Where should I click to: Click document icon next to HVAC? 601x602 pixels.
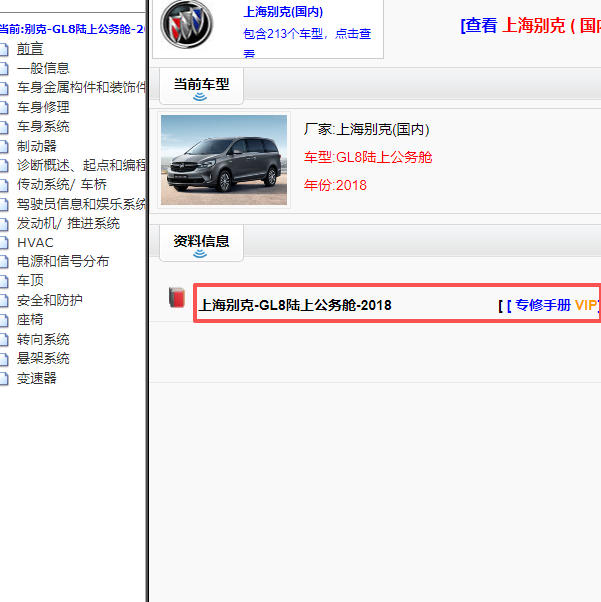pos(4,243)
